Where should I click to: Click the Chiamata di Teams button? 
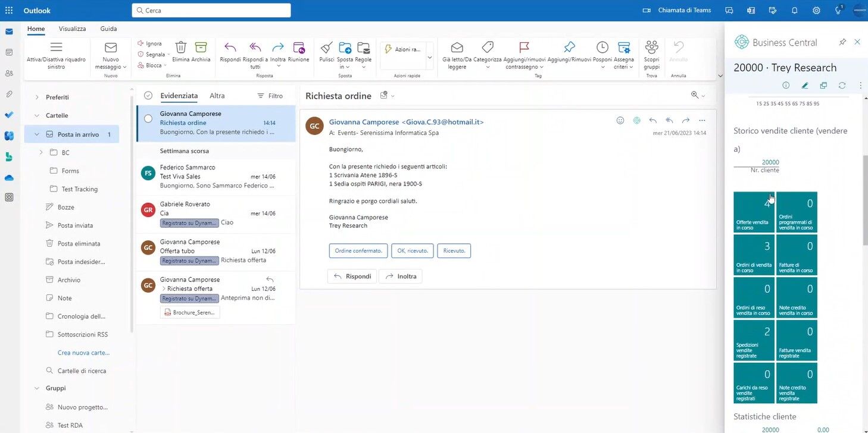677,10
